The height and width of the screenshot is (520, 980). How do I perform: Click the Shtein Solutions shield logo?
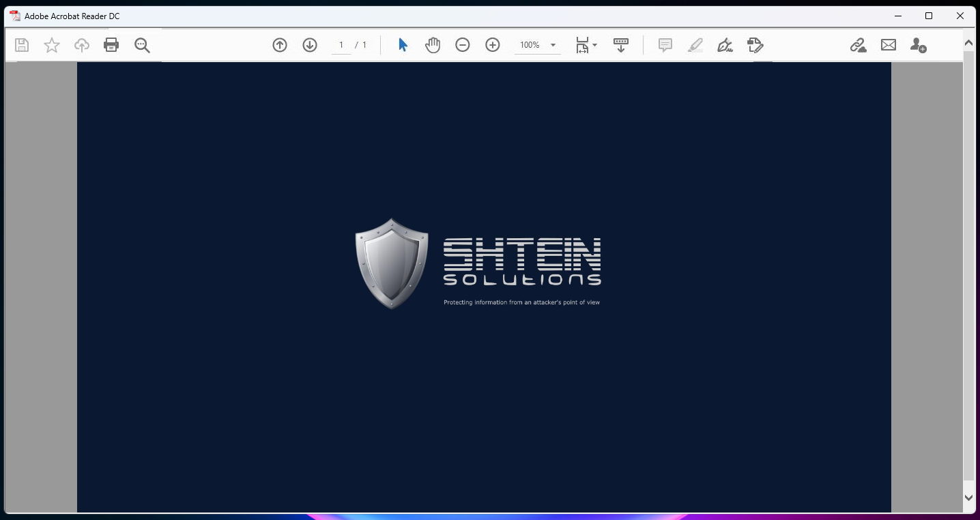[x=392, y=263]
